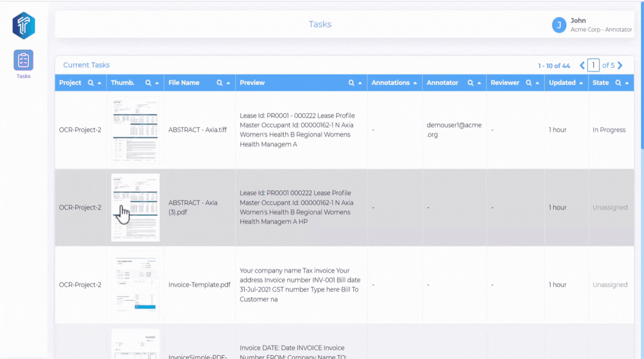Image resolution: width=644 pixels, height=359 pixels.
Task: Click the page number input field
Action: [593, 65]
